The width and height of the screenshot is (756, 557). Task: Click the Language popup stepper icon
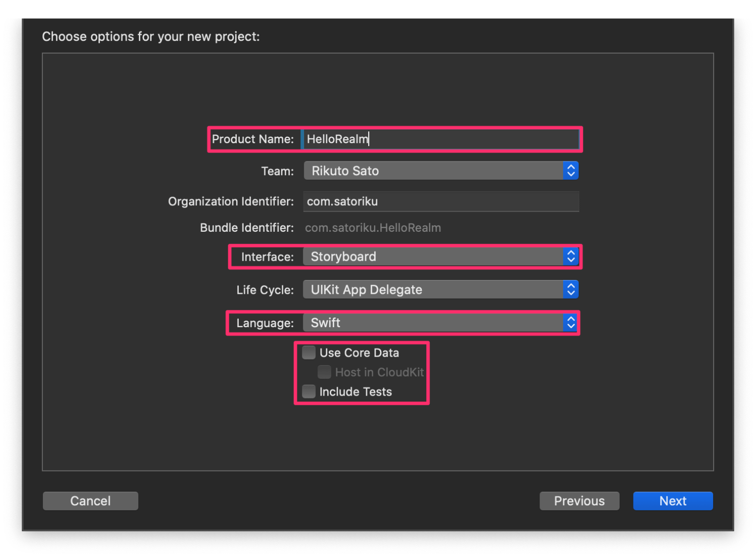pyautogui.click(x=570, y=323)
